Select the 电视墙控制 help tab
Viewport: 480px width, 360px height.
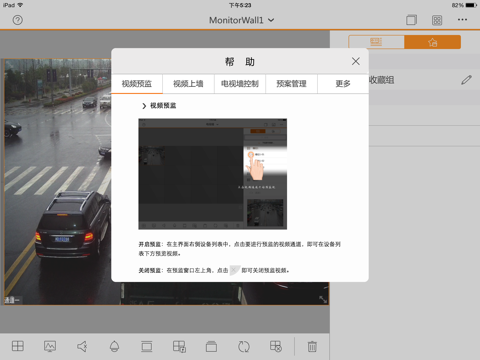pyautogui.click(x=240, y=84)
